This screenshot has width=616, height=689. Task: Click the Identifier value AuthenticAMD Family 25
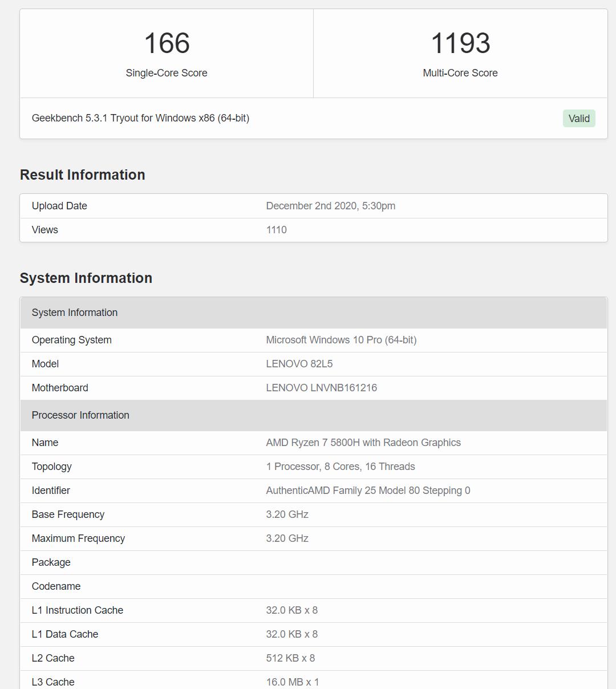368,490
